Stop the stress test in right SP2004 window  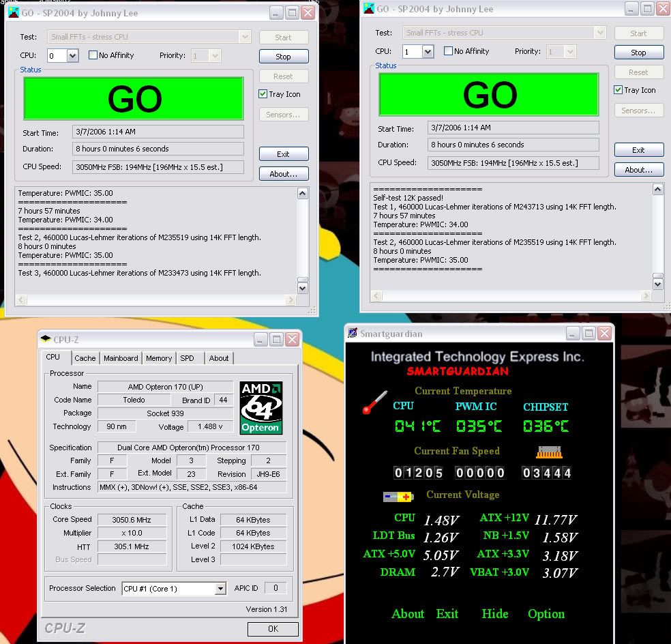(638, 53)
